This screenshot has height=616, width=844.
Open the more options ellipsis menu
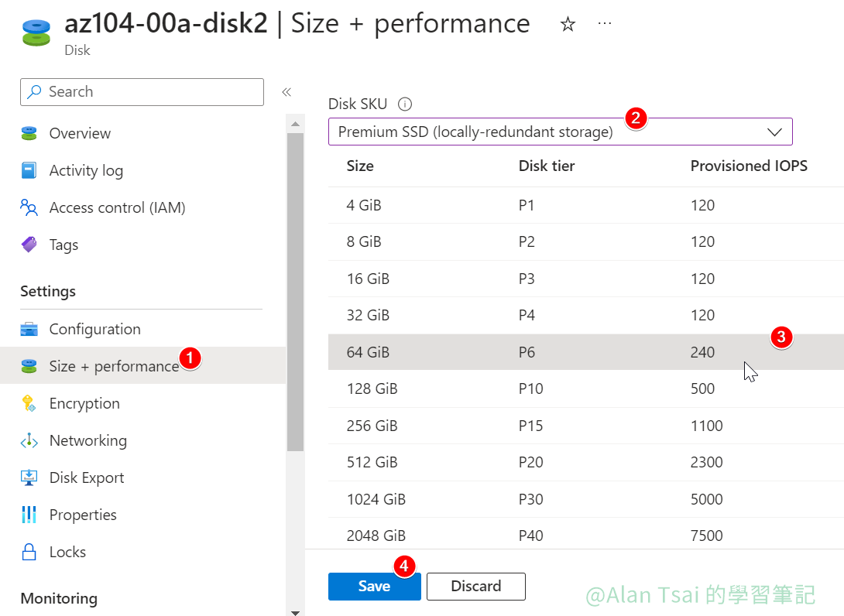click(605, 24)
